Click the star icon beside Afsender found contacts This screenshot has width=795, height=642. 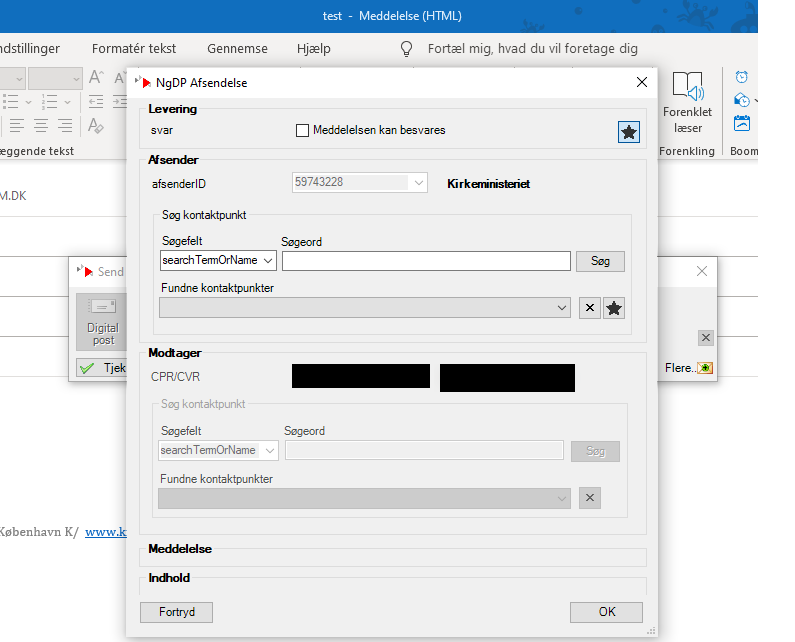click(613, 308)
